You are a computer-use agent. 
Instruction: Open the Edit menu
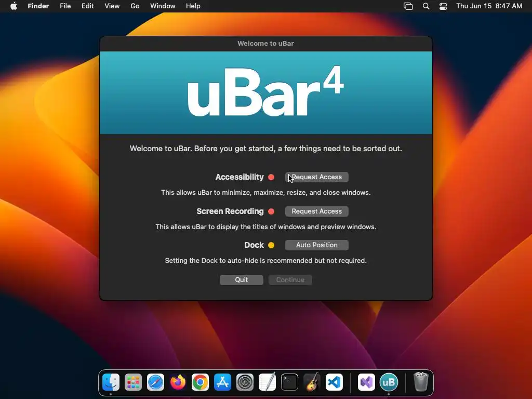point(87,6)
